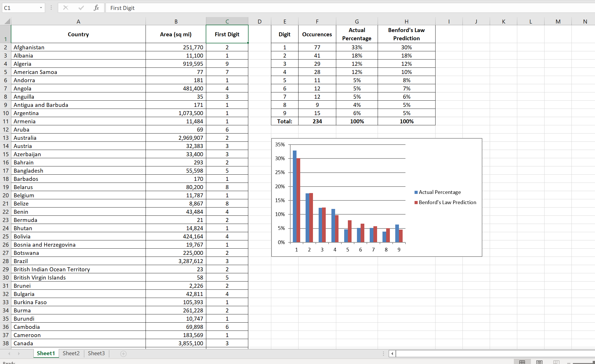The image size is (595, 364).
Task: Open the Name Box dropdown arrow
Action: pyautogui.click(x=41, y=8)
